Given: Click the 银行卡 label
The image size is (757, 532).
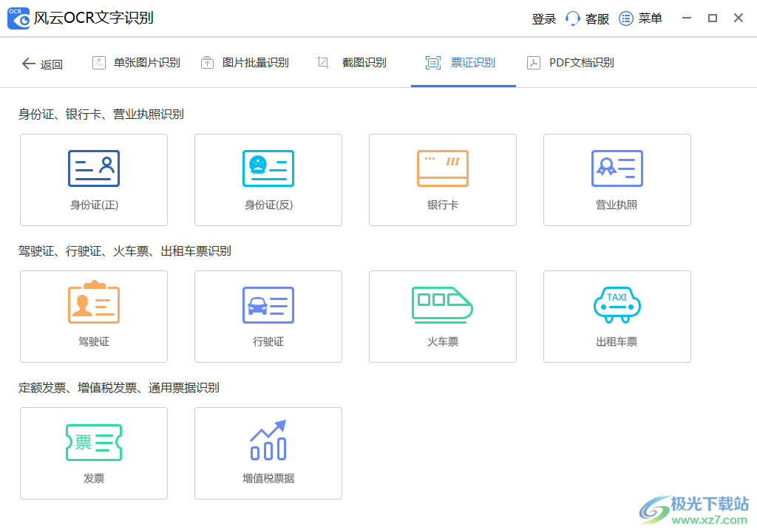Looking at the screenshot, I should coord(443,205).
